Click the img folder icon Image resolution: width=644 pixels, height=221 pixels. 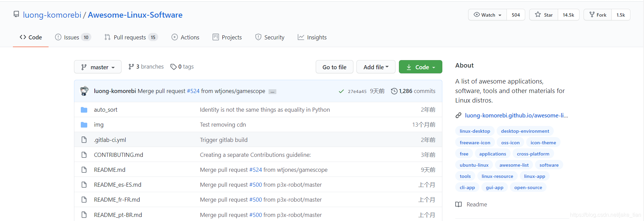84,125
